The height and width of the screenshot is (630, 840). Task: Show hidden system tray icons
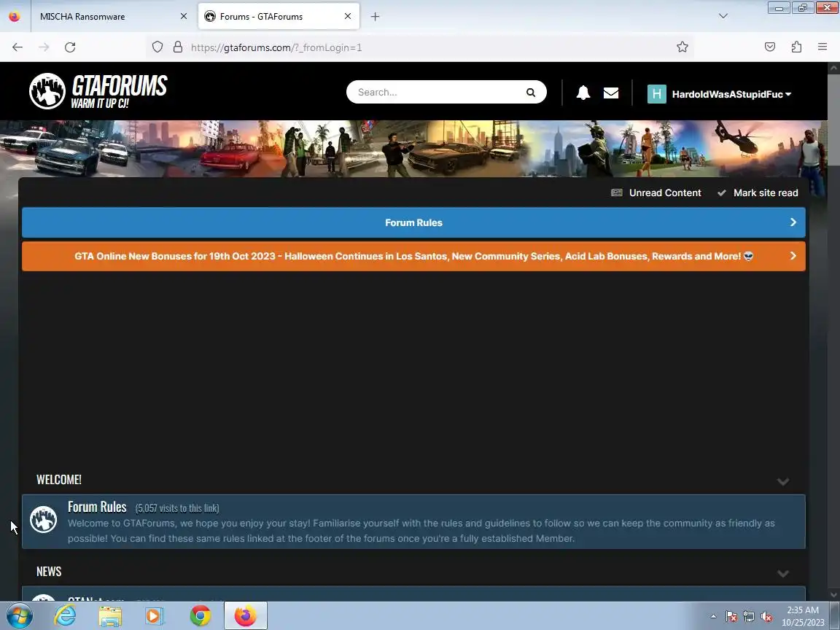coord(713,617)
